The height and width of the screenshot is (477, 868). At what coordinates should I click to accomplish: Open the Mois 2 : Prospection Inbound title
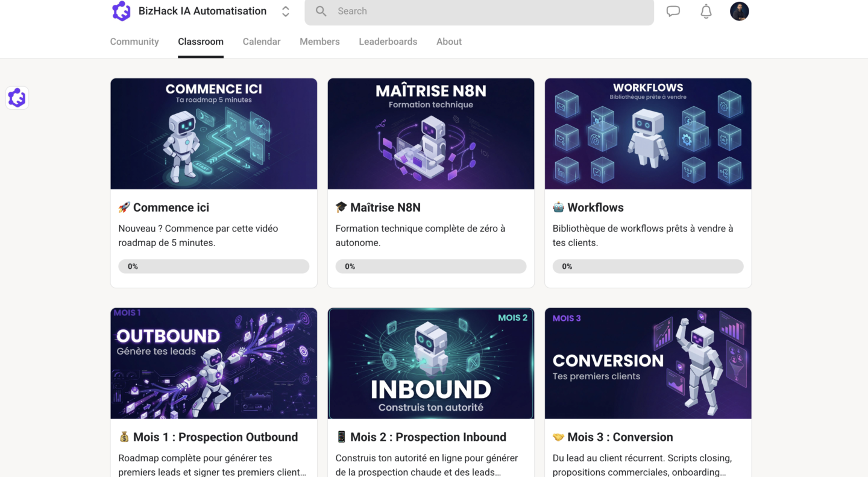point(428,437)
